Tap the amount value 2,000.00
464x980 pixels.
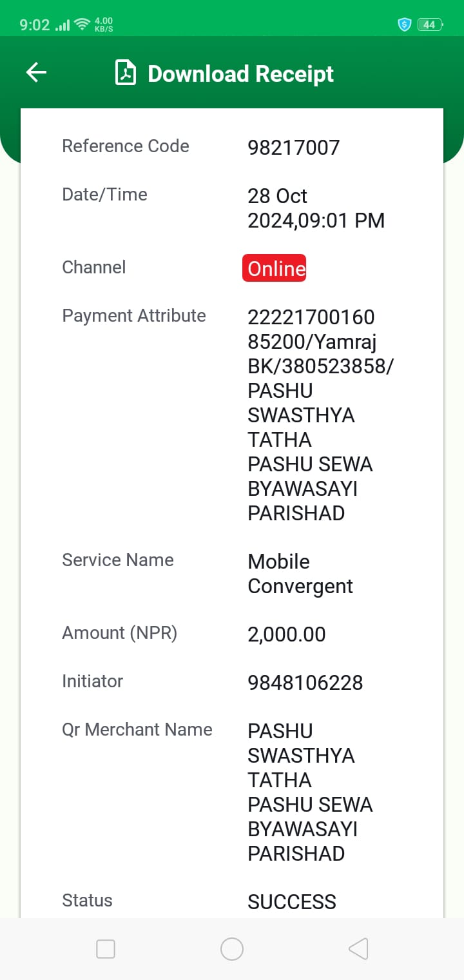point(286,634)
